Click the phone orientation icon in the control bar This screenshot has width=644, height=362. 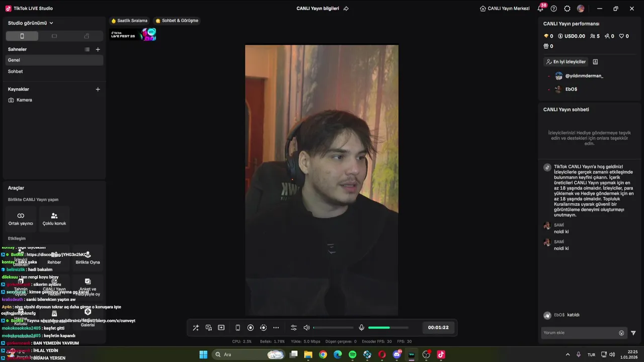(238, 328)
